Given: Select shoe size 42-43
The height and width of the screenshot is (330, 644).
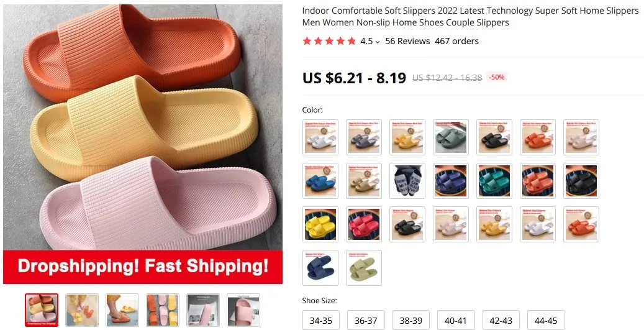Looking at the screenshot, I should tap(501, 320).
